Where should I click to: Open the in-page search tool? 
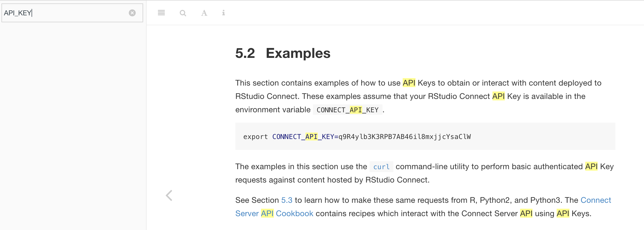click(x=183, y=13)
